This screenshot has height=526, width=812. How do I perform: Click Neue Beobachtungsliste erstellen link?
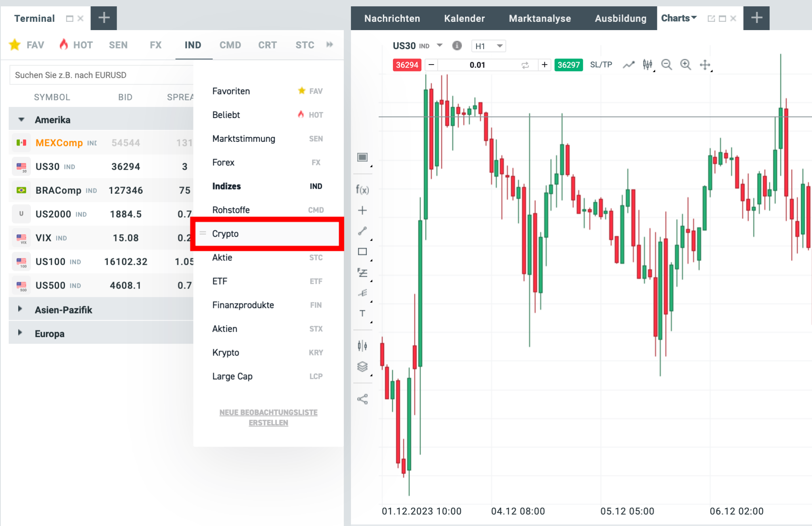(268, 417)
